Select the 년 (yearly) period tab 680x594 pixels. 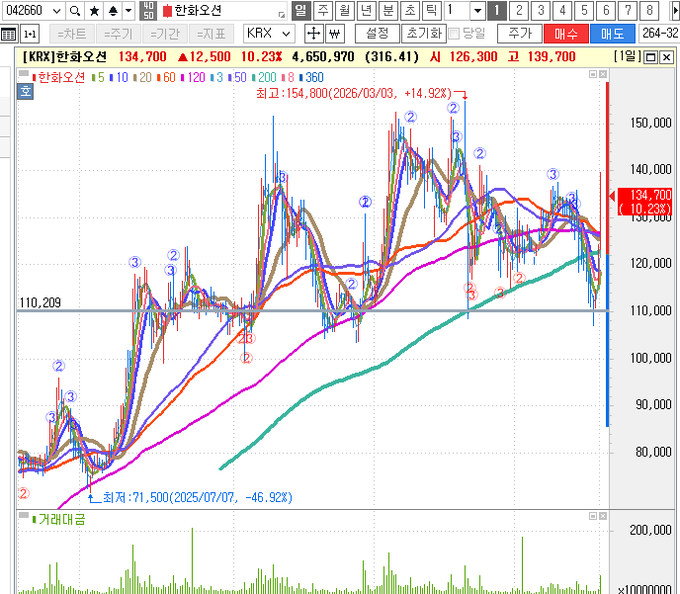[x=366, y=10]
